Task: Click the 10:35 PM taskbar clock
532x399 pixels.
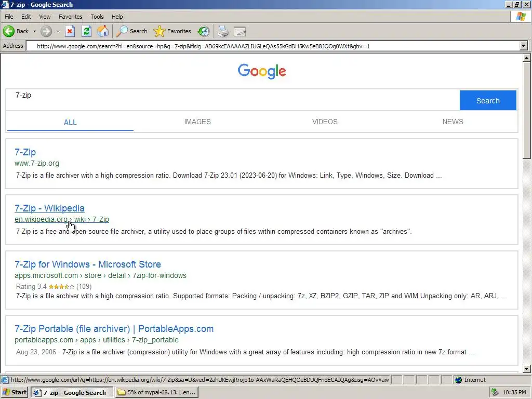Action: tap(514, 392)
